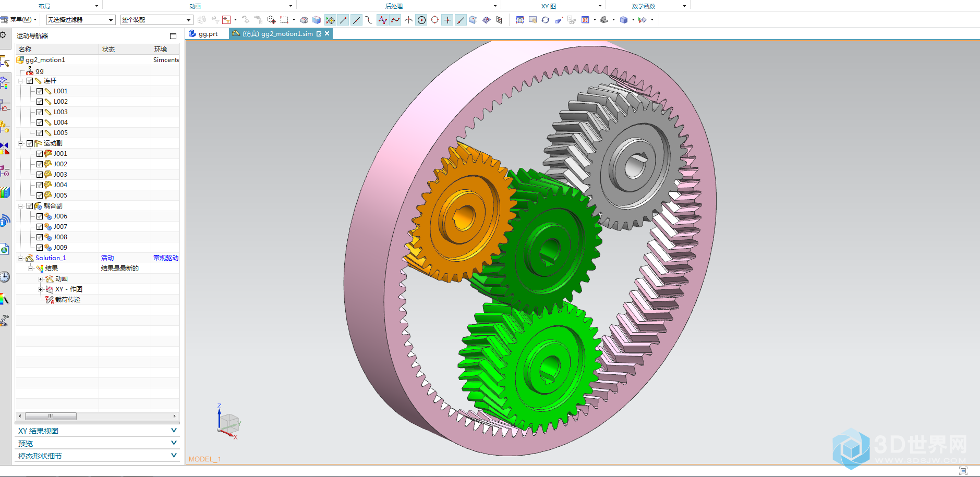This screenshot has width=980, height=477.
Task: Open the web browser sidebar icon
Action: [x=5, y=249]
